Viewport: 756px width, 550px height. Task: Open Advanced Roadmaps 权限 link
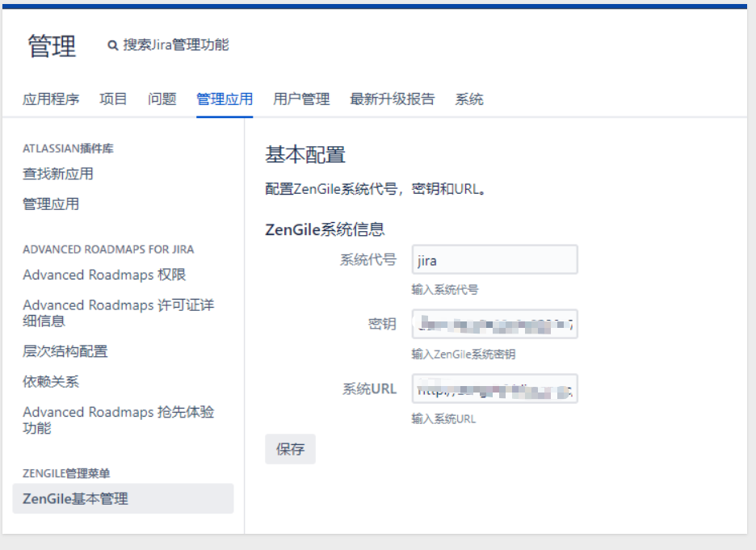[104, 275]
